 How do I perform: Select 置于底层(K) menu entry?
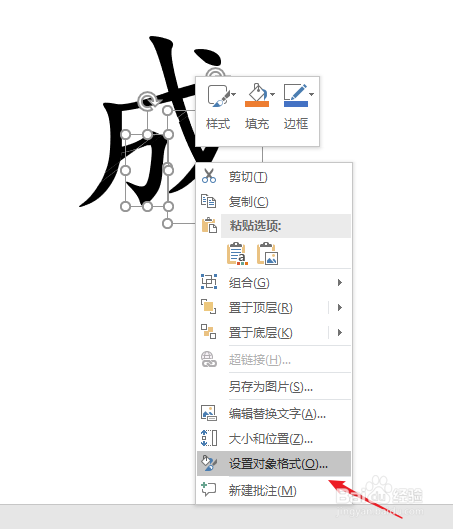pyautogui.click(x=260, y=332)
